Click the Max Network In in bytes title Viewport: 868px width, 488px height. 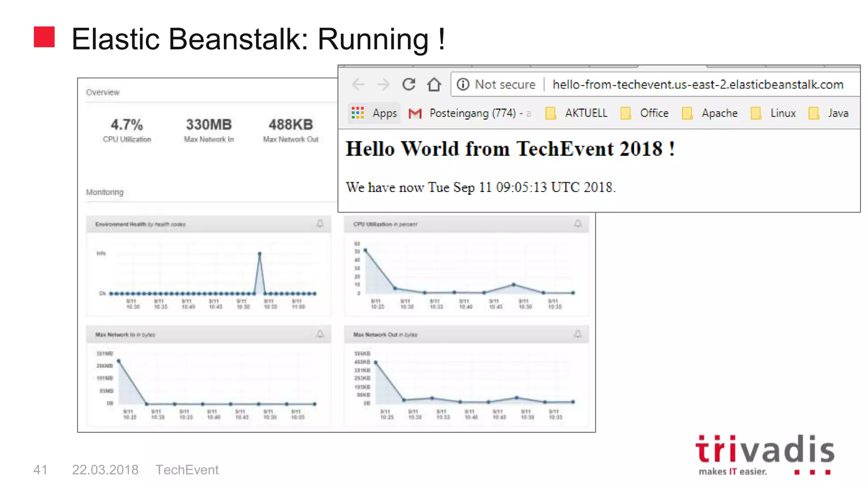[x=125, y=335]
